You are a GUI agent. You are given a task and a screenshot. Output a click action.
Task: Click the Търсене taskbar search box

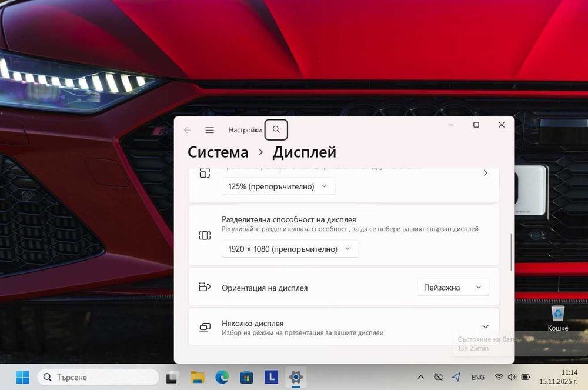[x=98, y=377]
